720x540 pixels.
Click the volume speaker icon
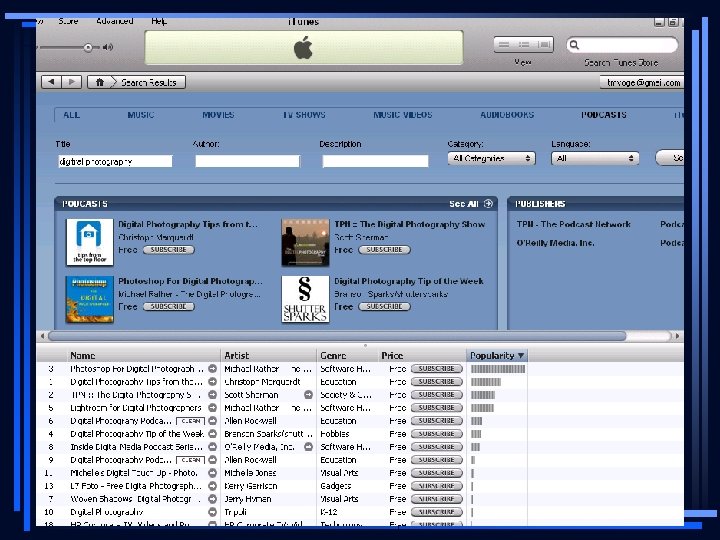pyautogui.click(x=108, y=47)
